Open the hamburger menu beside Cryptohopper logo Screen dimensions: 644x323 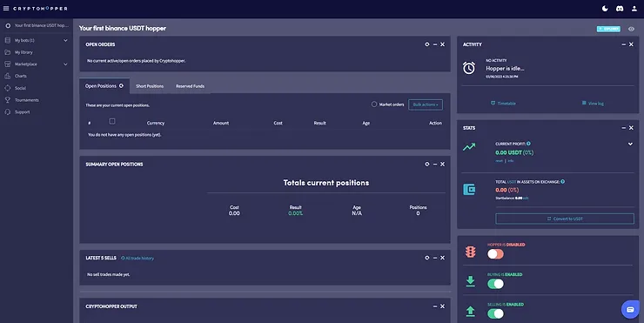[x=6, y=8]
